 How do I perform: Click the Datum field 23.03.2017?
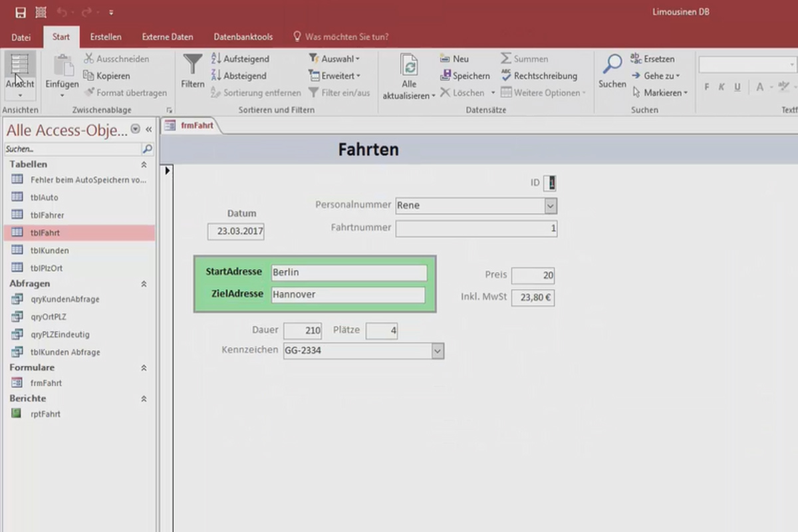click(x=236, y=231)
